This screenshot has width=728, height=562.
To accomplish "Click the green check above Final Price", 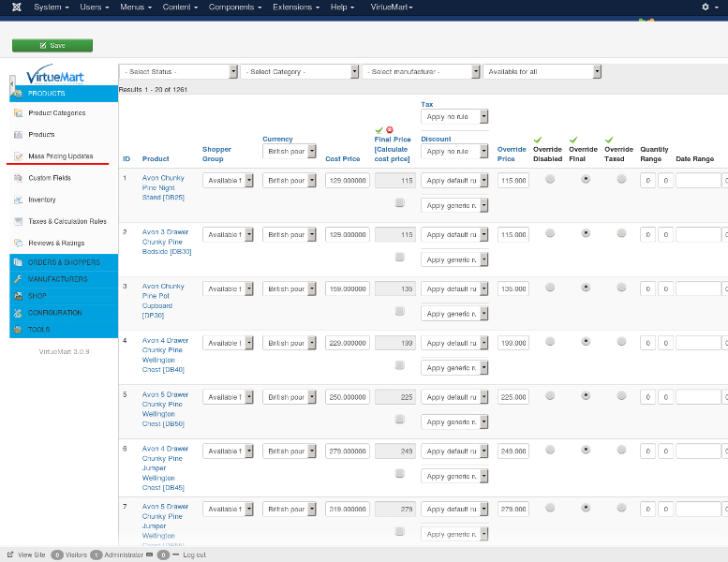I will 379,130.
